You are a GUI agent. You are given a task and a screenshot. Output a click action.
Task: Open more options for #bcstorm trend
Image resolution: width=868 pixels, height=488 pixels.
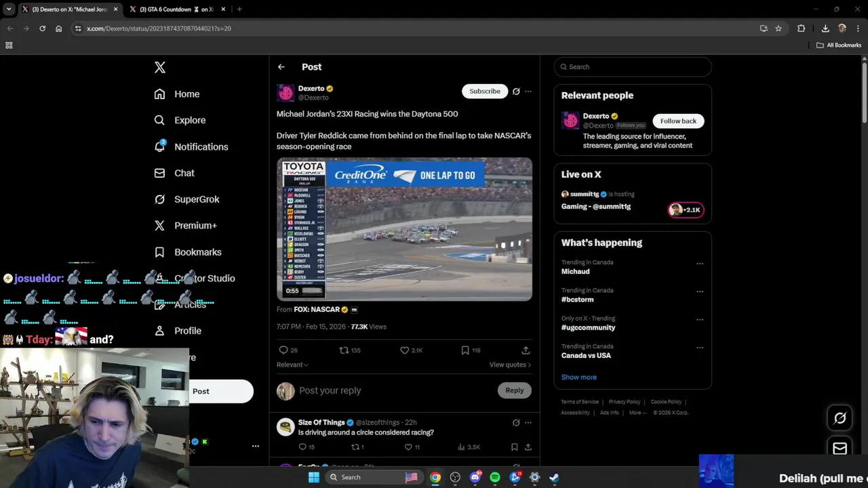(700, 291)
